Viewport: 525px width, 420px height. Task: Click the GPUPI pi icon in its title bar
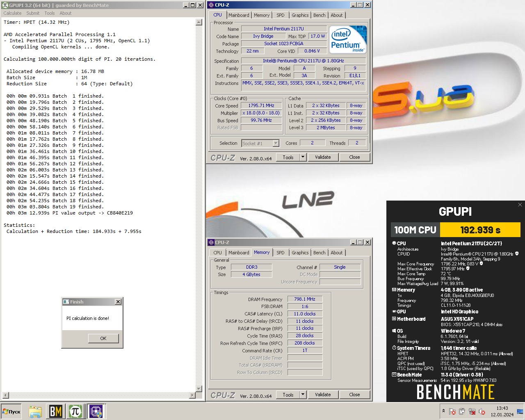click(5, 5)
